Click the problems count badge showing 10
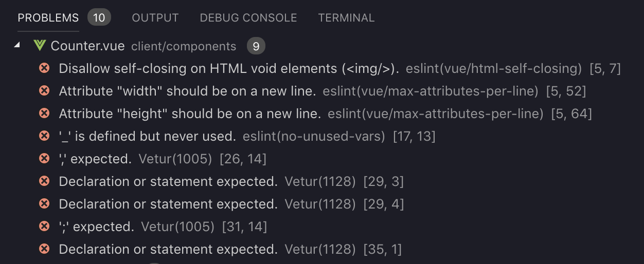Viewport: 644px width, 264px height. (x=99, y=17)
